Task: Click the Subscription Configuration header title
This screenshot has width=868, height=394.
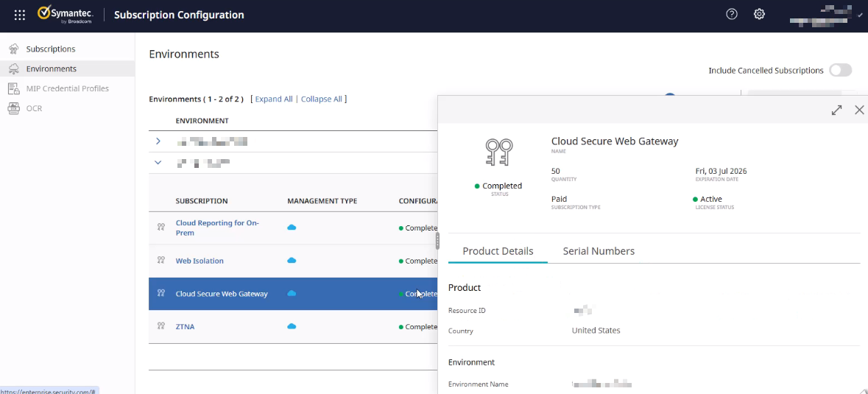Action: pyautogui.click(x=179, y=15)
